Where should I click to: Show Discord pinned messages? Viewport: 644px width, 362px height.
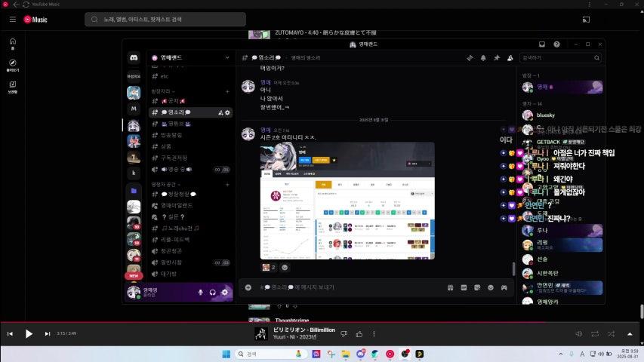[x=497, y=58]
